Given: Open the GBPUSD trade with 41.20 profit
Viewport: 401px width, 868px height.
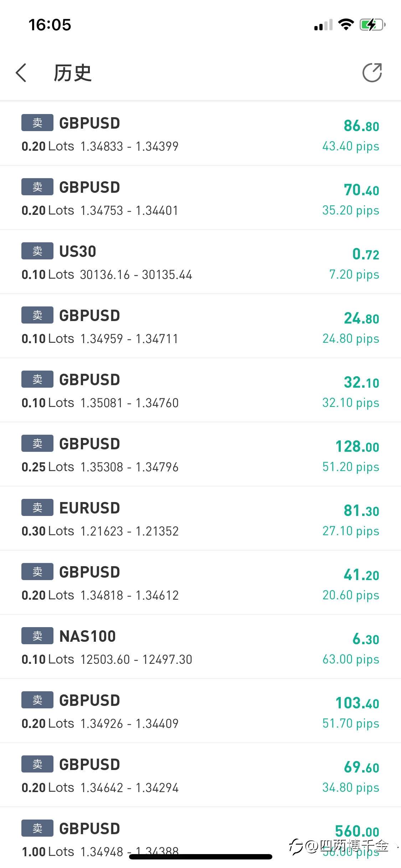Looking at the screenshot, I should 200,583.
